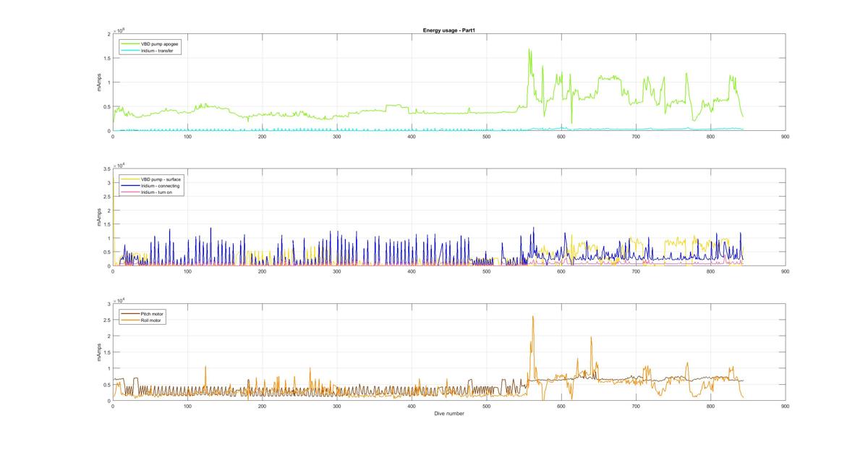Click the cyan line sample beside 'Iridium - transfer'
Image resolution: width=868 pixels, height=450 pixels.
[130, 51]
